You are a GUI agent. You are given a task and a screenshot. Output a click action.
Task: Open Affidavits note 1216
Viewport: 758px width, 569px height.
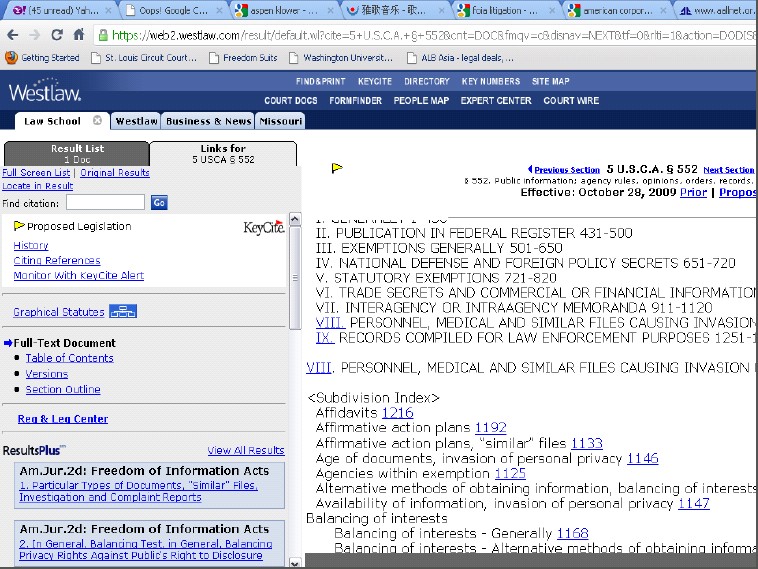click(397, 412)
